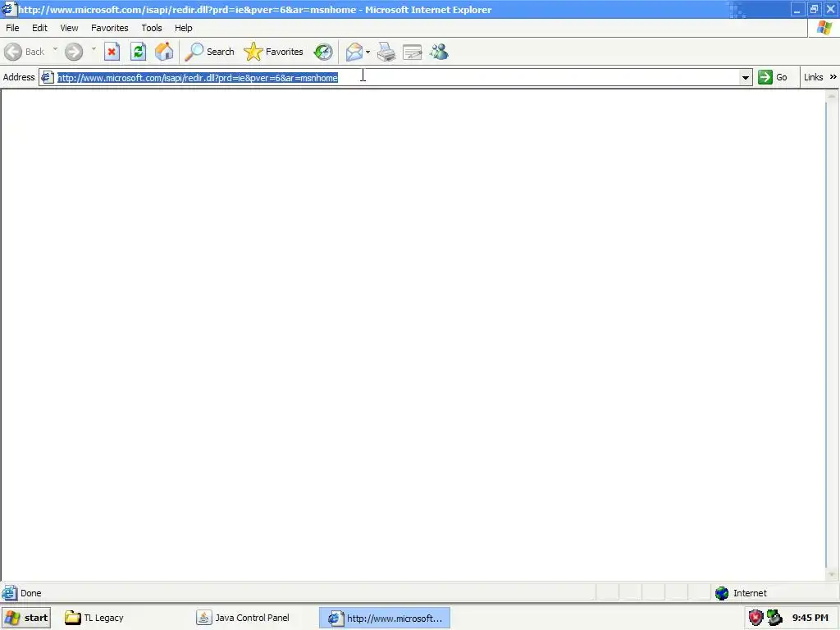Click the Go button
Viewport: 840px width, 630px height.
773,77
